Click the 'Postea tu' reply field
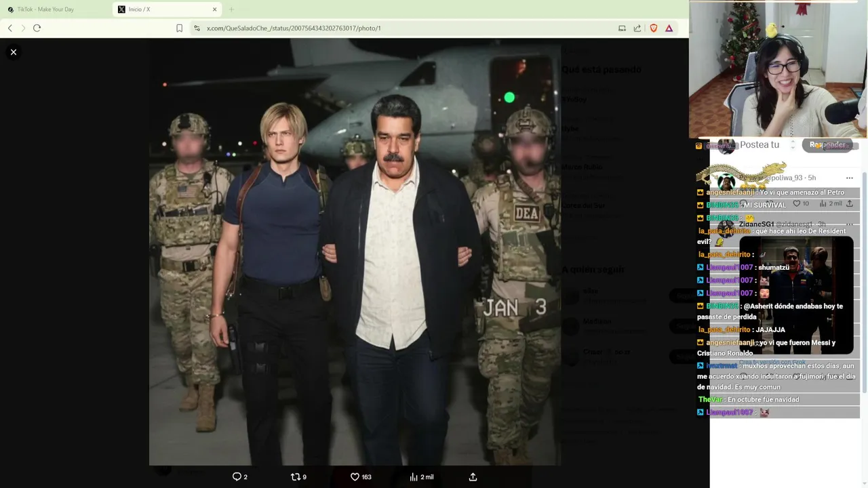This screenshot has width=868, height=488. (x=759, y=144)
